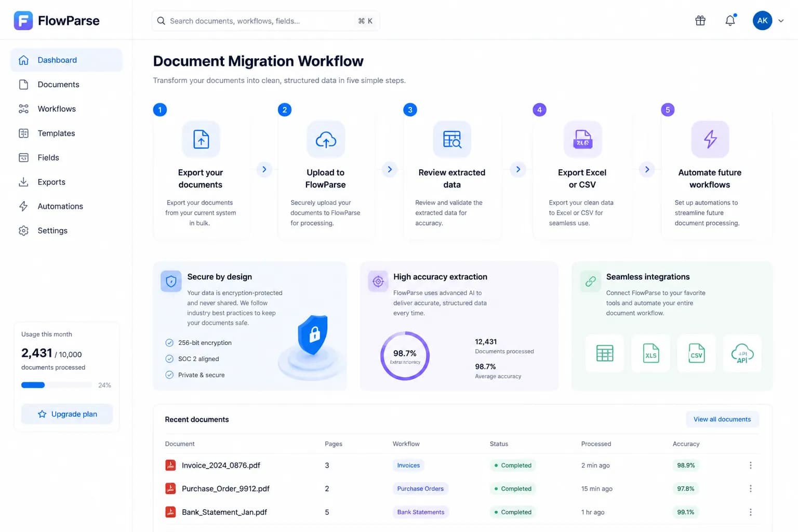Click the Export your documents icon

[x=201, y=139]
